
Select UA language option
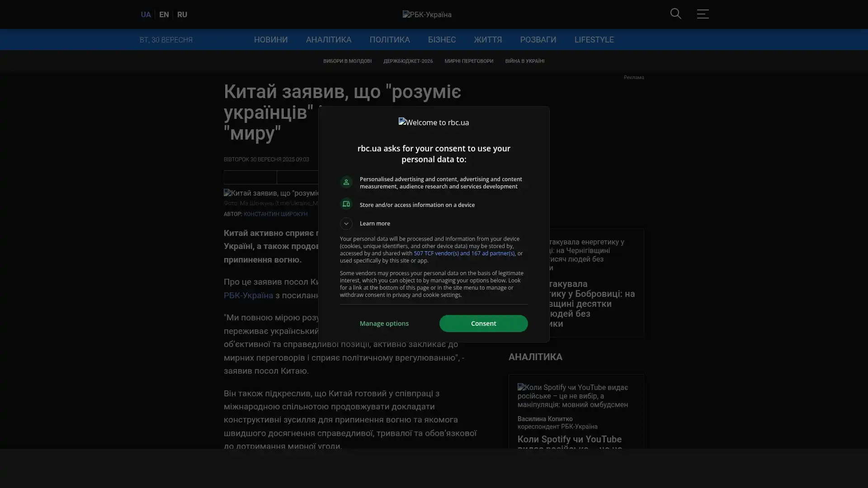(146, 15)
